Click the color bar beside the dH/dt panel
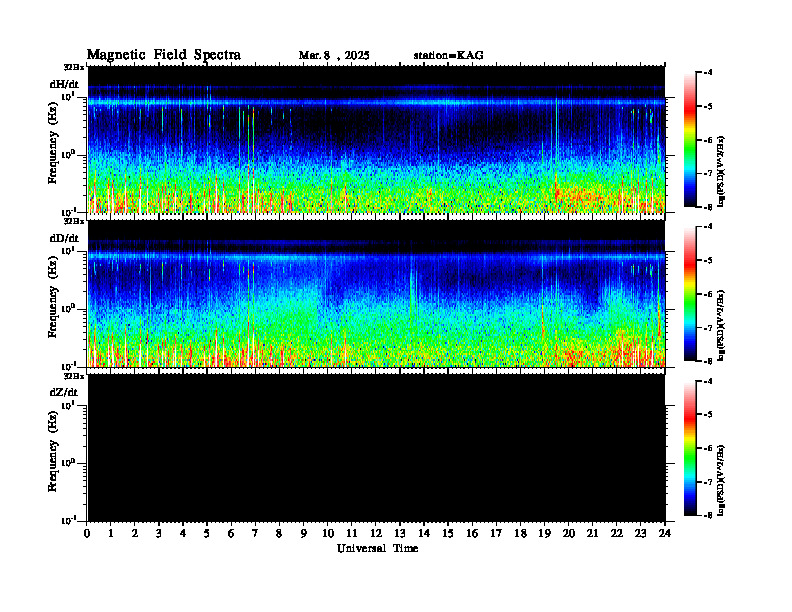 point(689,140)
